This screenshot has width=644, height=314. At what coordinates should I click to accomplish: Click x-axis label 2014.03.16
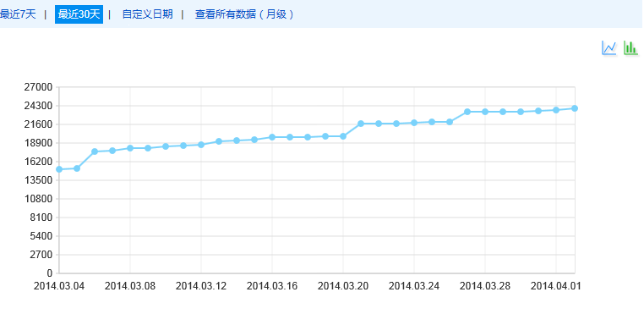272,286
